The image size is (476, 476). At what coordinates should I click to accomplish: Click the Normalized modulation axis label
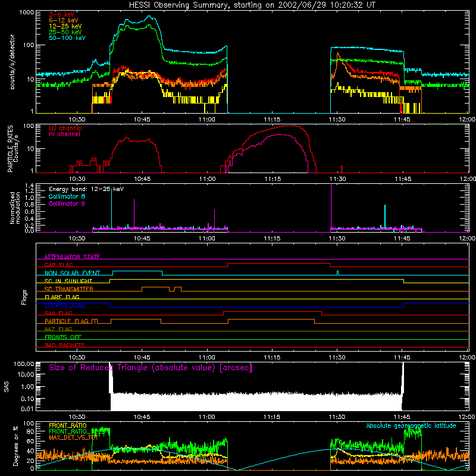pyautogui.click(x=15, y=208)
